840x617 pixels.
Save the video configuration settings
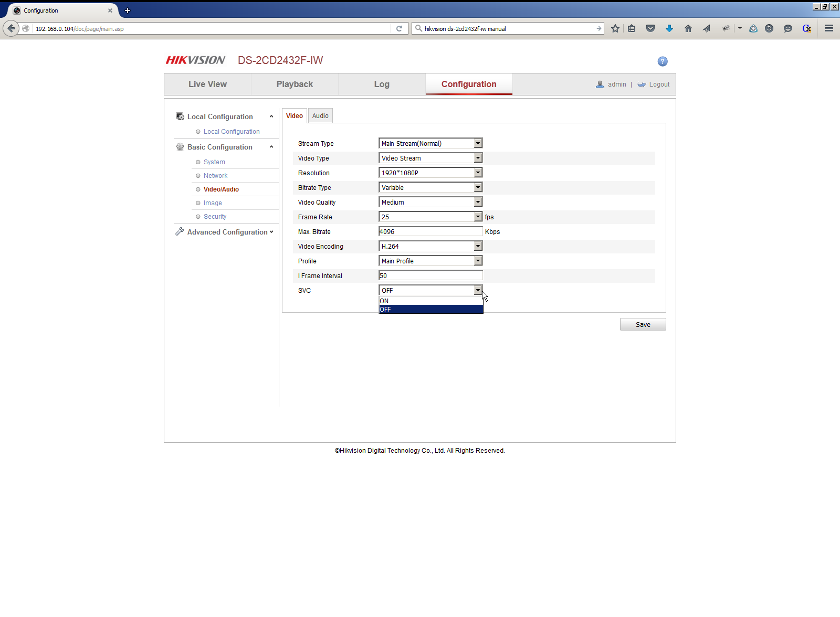tap(643, 324)
